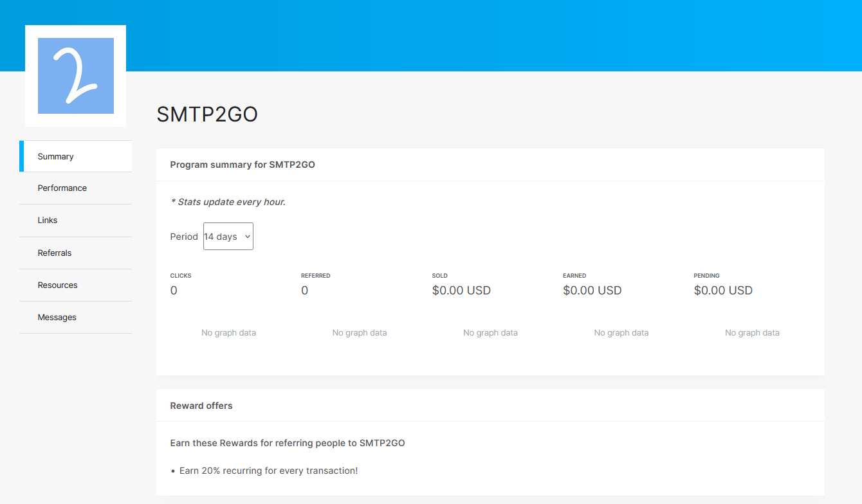Click "No graph data" under CLICKS
The width and height of the screenshot is (862, 504).
pyautogui.click(x=228, y=333)
